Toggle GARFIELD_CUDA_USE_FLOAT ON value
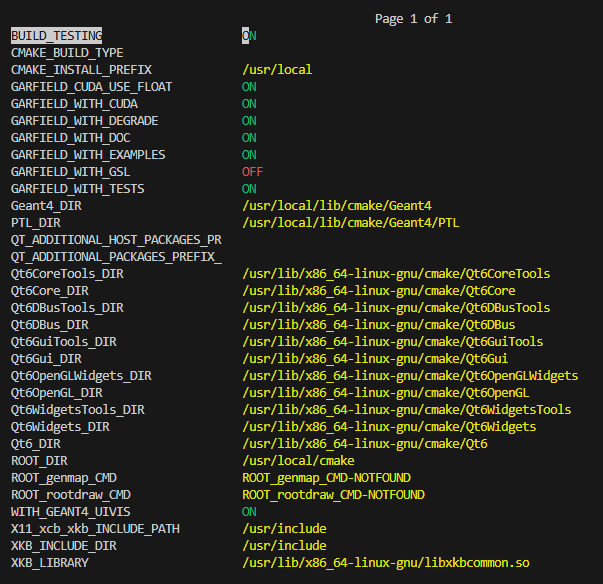 (x=249, y=87)
